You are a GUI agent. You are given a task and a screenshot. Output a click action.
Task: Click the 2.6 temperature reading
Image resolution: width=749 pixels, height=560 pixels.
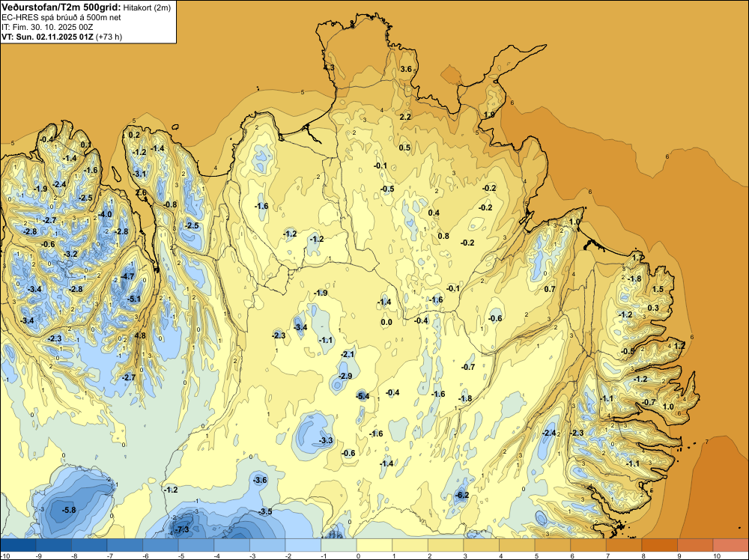[x=141, y=193]
